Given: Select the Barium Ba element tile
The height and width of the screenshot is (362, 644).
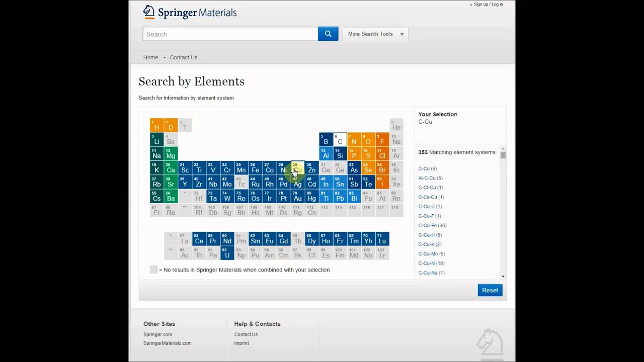Looking at the screenshot, I should (x=171, y=196).
